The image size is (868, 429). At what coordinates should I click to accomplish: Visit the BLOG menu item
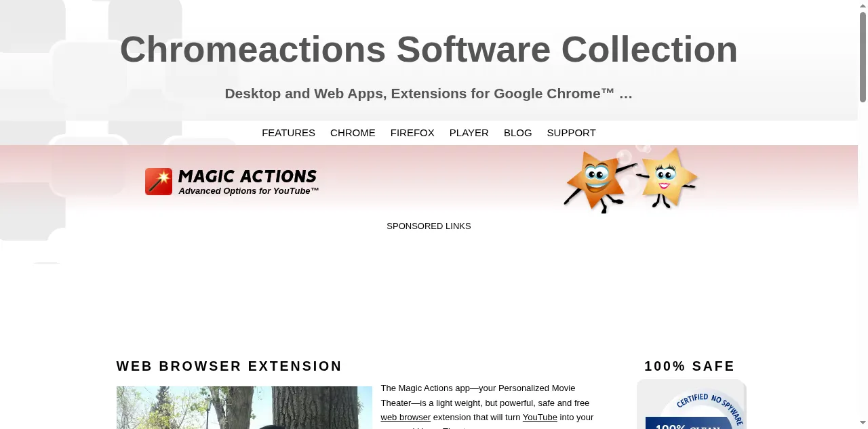517,133
